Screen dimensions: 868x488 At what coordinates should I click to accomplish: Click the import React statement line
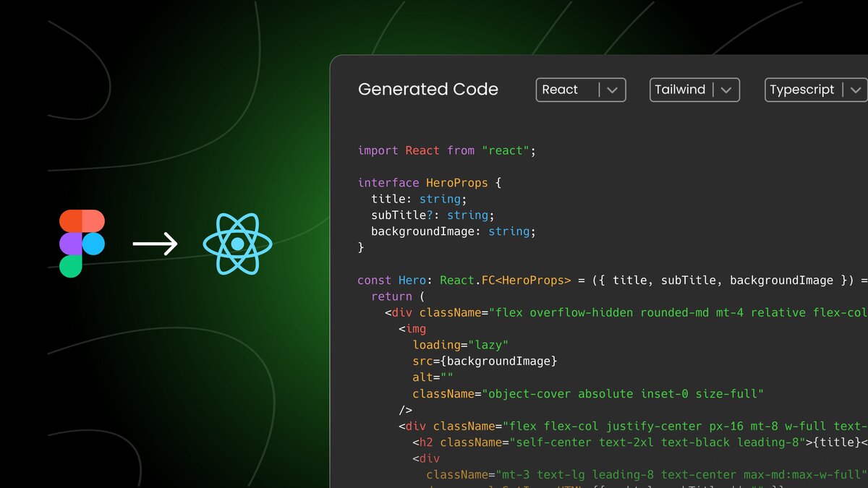pyautogui.click(x=445, y=150)
